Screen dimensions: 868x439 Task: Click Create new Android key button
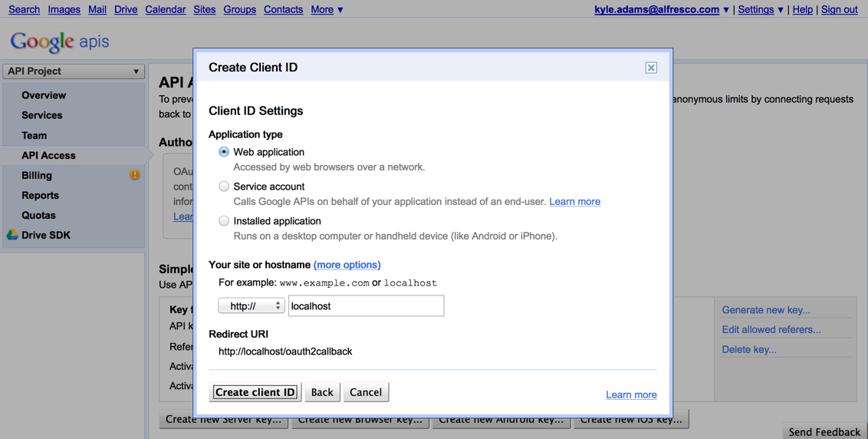[x=501, y=420]
